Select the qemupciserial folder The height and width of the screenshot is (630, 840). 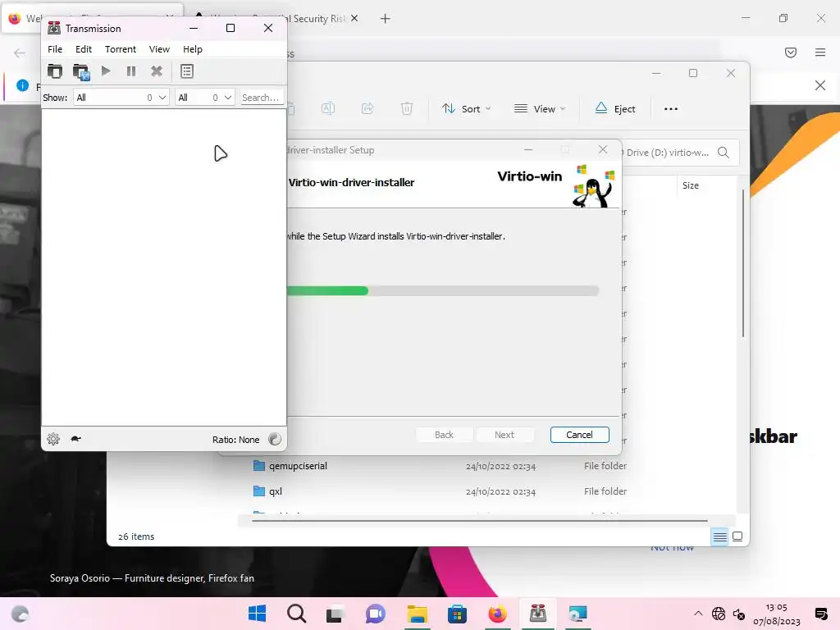coord(298,466)
